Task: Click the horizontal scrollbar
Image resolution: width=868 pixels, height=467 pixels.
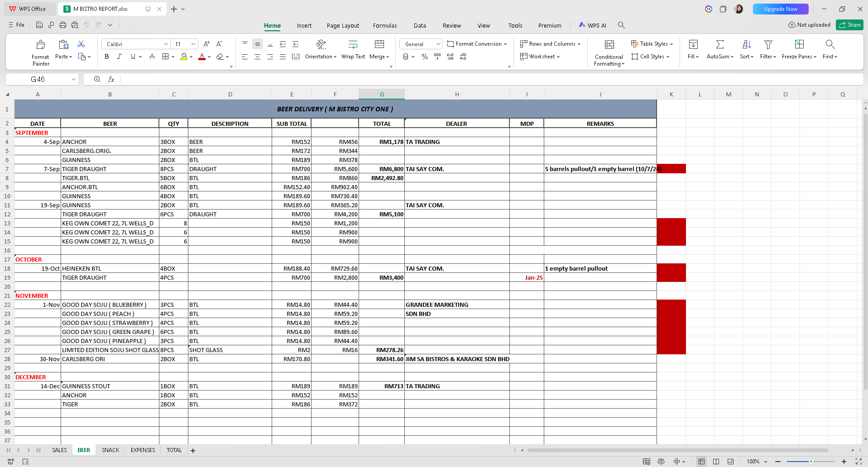Action: tap(678, 450)
